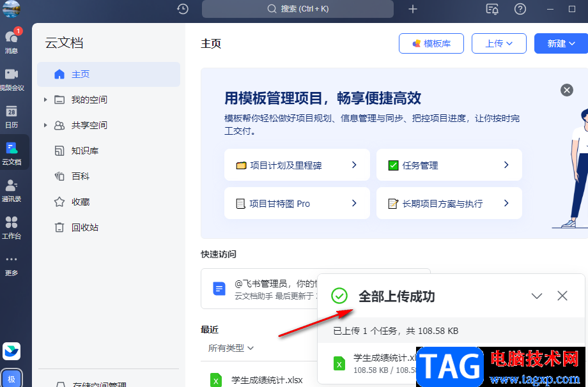
Task: Click the blue bird app icon in sidebar
Action: [x=12, y=351]
